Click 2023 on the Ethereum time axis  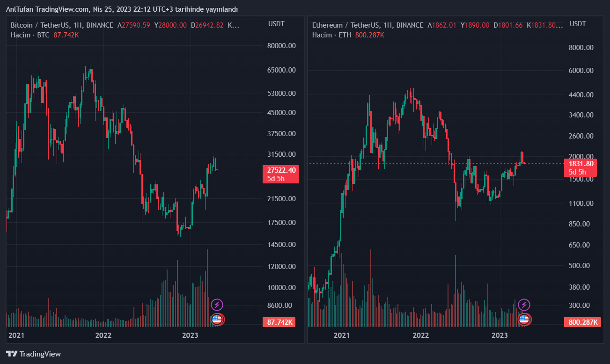[x=500, y=335]
